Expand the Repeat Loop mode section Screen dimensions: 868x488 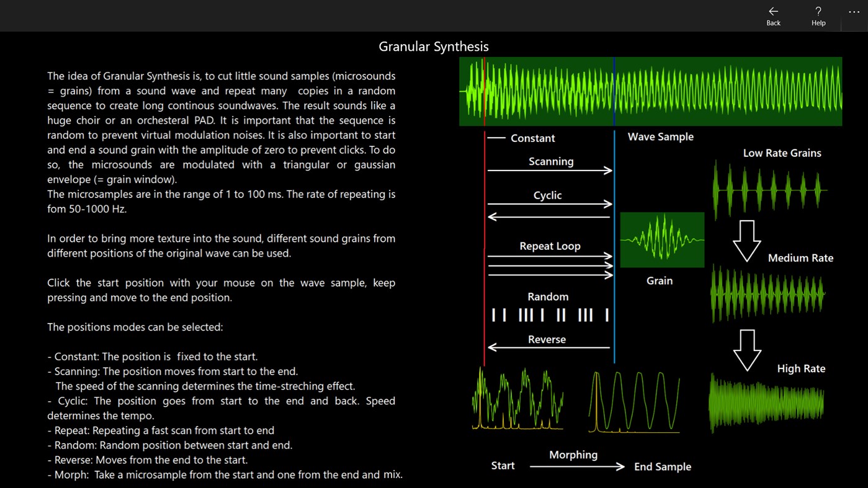(550, 246)
